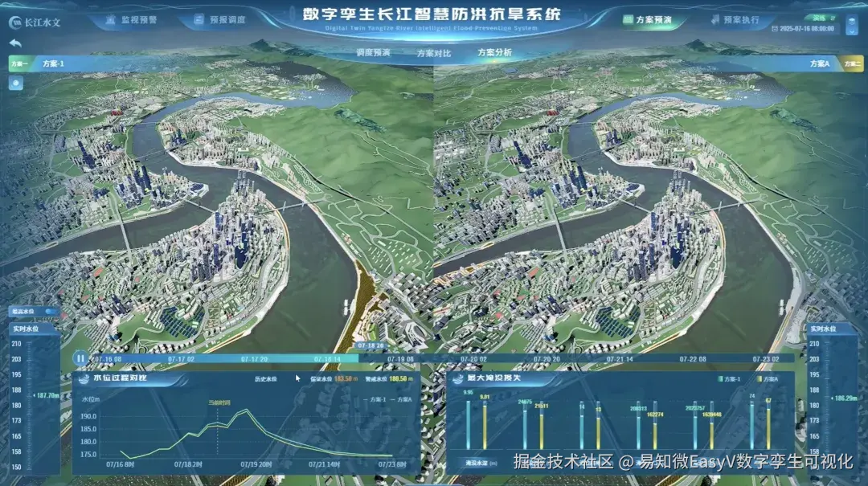The height and width of the screenshot is (486, 868).
Task: Click the bar labeled 74
Action: pyautogui.click(x=751, y=425)
